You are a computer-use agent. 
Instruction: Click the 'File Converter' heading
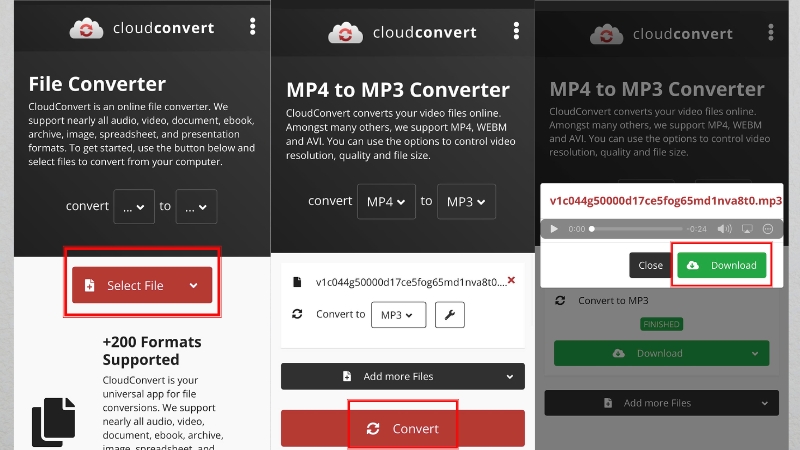click(x=97, y=84)
